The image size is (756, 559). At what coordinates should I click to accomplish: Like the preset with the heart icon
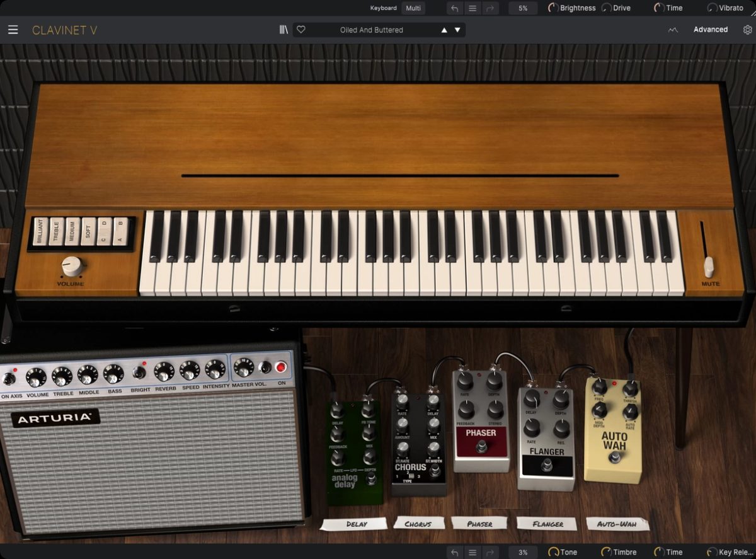coord(301,30)
